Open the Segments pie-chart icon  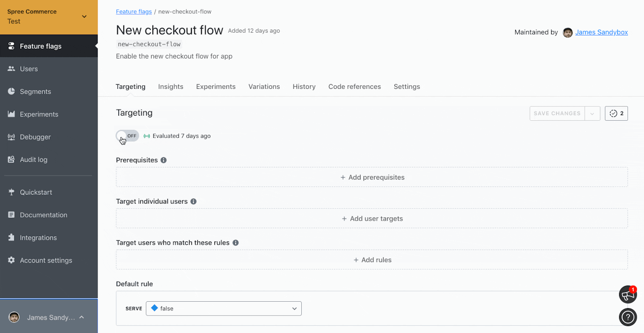click(11, 92)
